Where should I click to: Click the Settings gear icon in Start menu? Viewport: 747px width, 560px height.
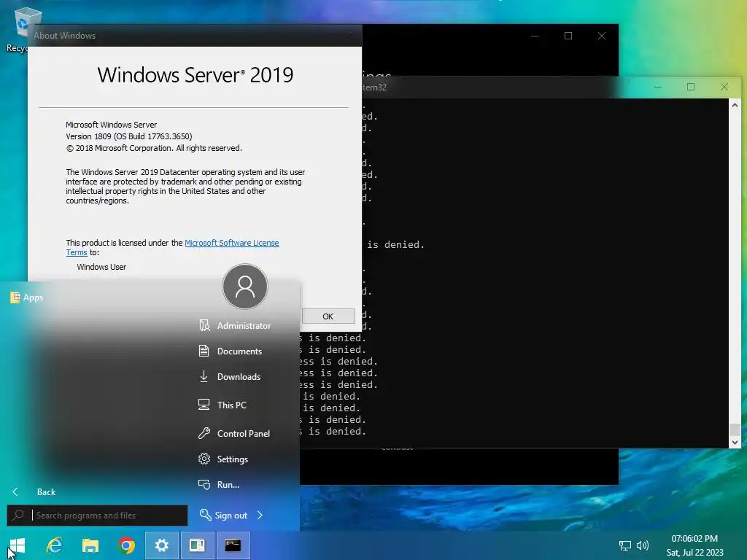pos(204,459)
